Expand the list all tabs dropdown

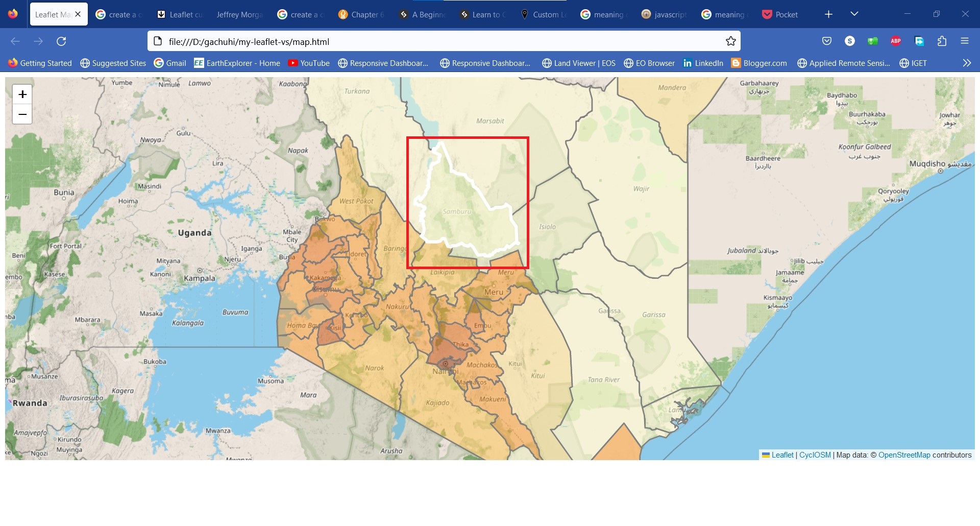[x=854, y=14]
